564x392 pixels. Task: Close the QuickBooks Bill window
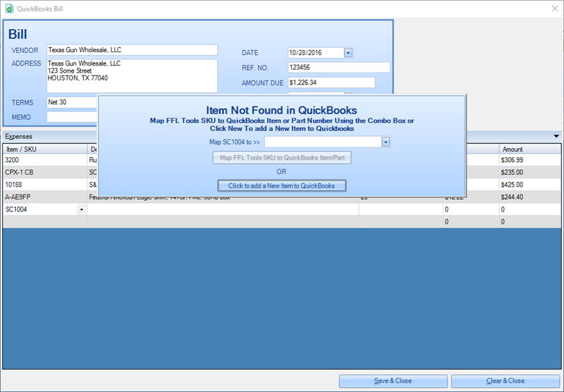click(x=555, y=8)
